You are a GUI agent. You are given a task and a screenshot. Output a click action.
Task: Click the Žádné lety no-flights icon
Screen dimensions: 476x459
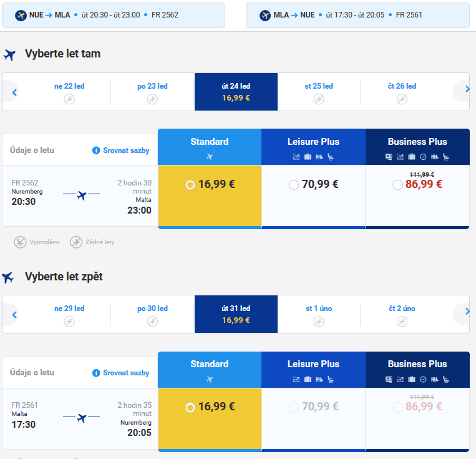tap(76, 242)
